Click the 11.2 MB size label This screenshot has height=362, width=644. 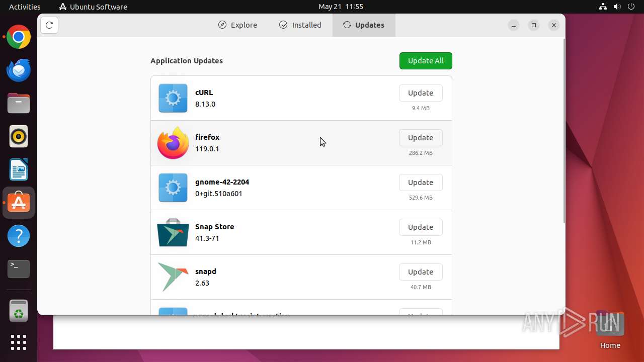click(x=421, y=242)
